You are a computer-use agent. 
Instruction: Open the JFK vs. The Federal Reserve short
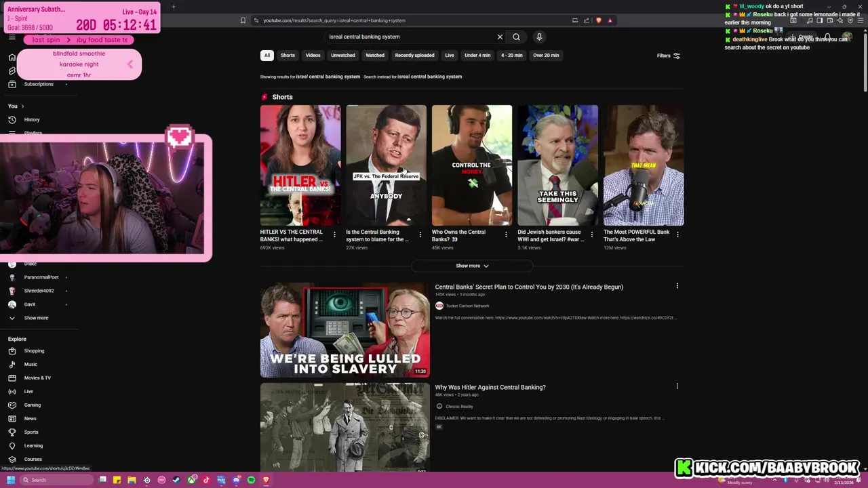tap(386, 165)
